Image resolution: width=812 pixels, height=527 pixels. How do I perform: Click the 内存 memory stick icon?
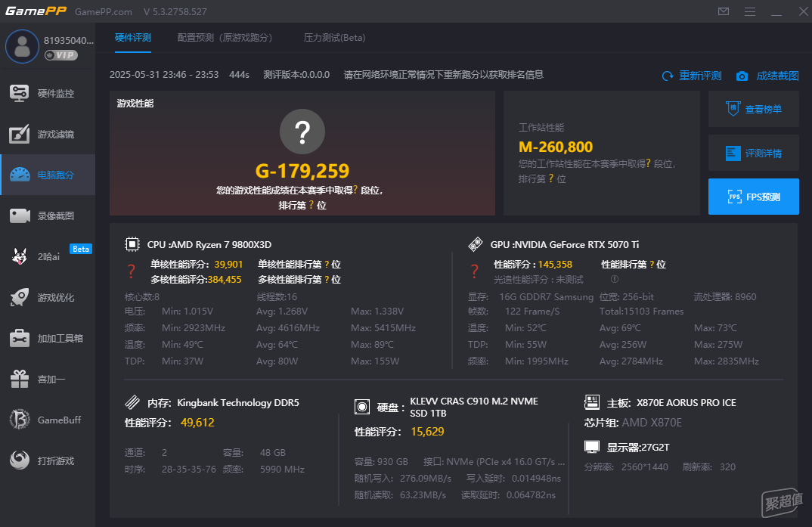point(132,402)
